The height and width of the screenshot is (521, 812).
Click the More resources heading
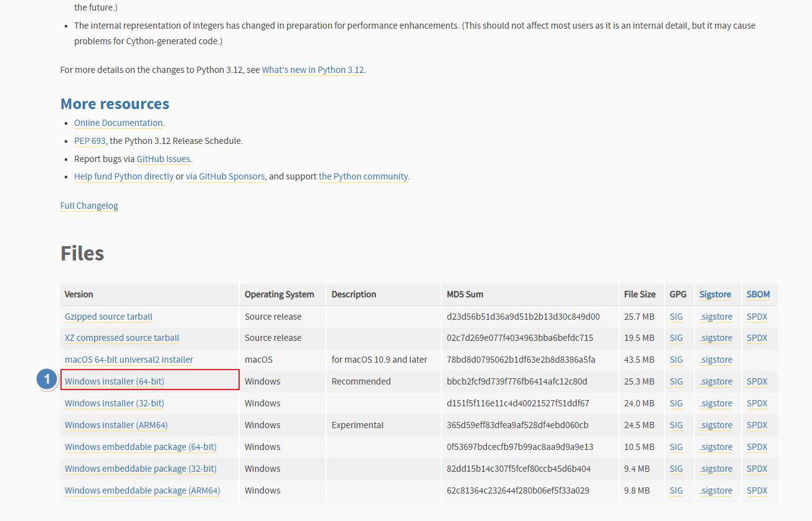pos(115,103)
